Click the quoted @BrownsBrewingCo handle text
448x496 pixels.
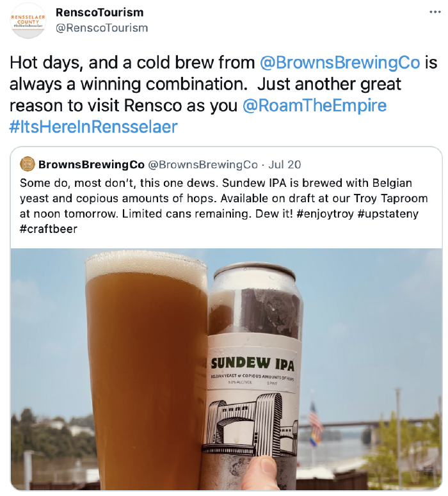click(x=203, y=164)
